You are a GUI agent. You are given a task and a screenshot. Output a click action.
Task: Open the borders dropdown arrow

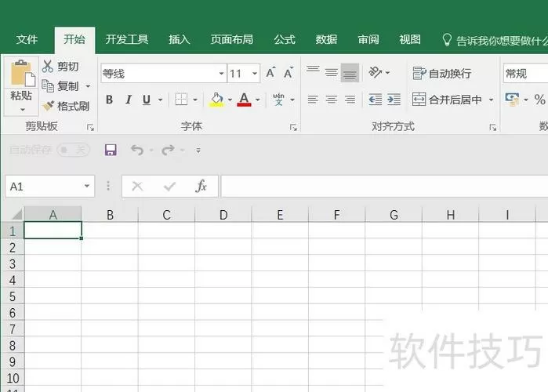(195, 100)
